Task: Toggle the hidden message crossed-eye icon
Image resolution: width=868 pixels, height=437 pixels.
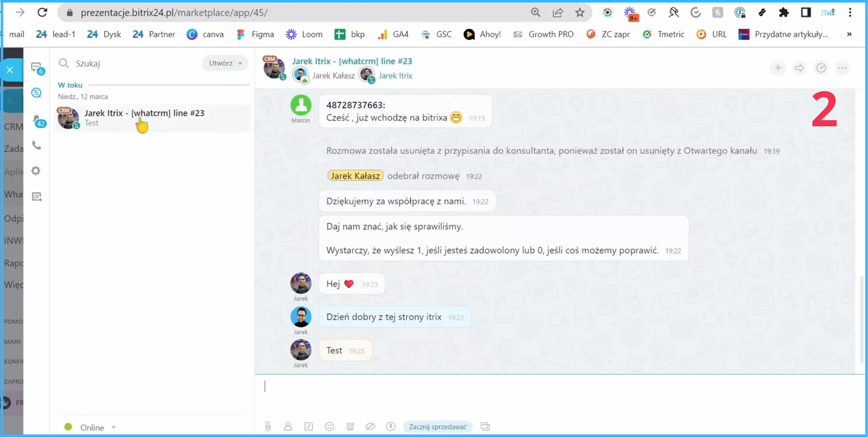Action: point(370,427)
